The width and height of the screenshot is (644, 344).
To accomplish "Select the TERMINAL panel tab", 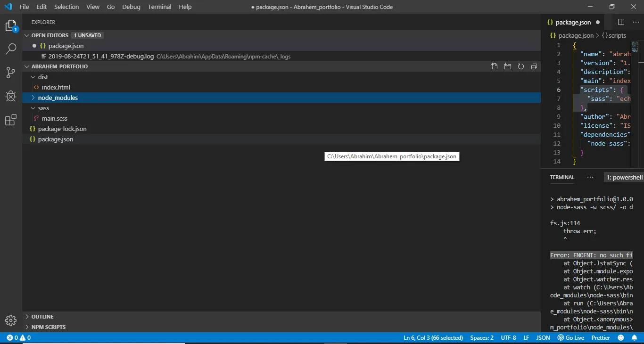I will [x=562, y=177].
